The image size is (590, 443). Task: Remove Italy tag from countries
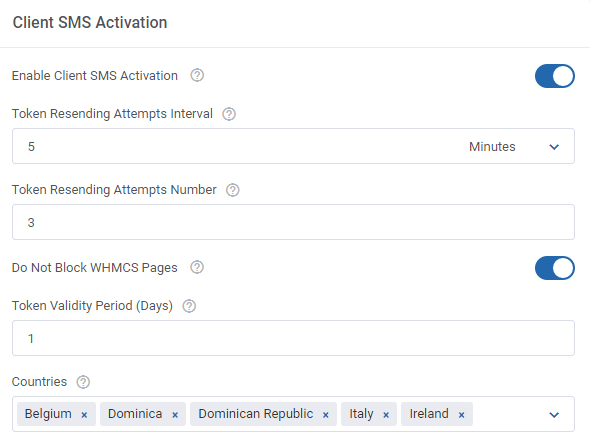click(x=386, y=415)
